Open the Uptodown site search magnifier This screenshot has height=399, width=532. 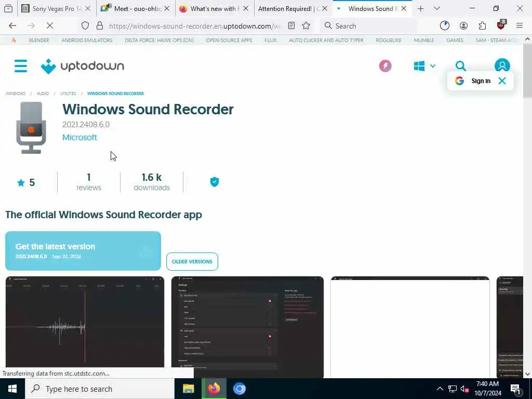(460, 66)
